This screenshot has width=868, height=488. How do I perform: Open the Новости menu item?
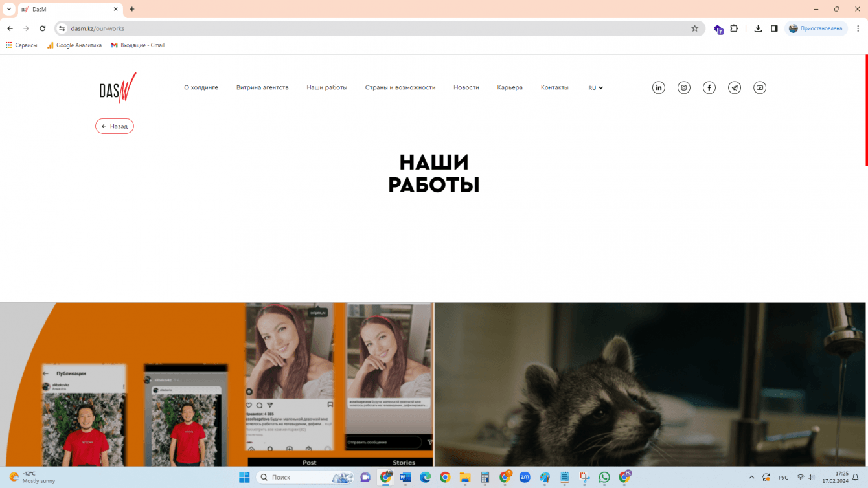coord(466,87)
